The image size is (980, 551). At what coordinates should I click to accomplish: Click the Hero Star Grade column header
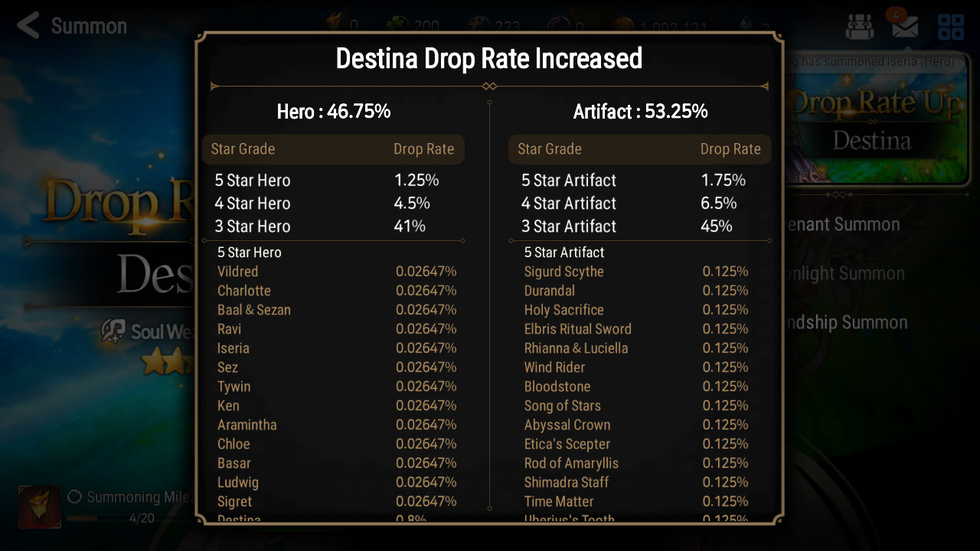tap(243, 149)
